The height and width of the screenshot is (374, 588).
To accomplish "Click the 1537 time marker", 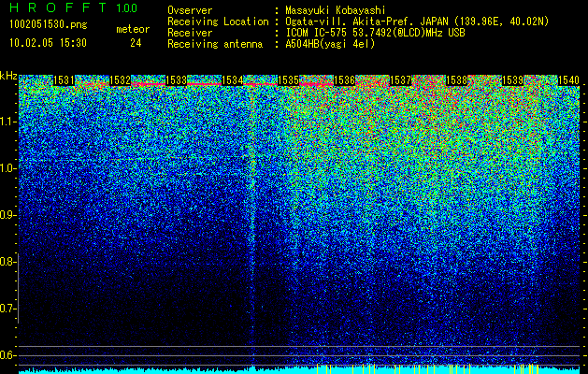I will pos(400,80).
